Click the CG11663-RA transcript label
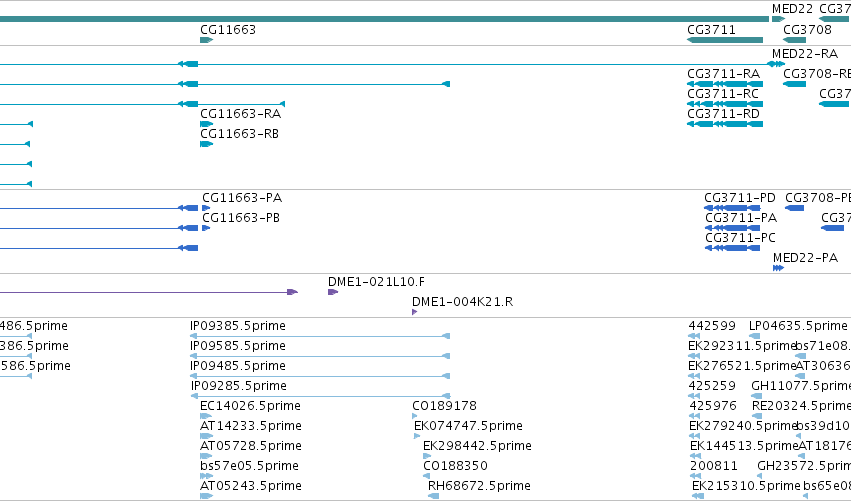The height and width of the screenshot is (501, 851). pyautogui.click(x=240, y=114)
